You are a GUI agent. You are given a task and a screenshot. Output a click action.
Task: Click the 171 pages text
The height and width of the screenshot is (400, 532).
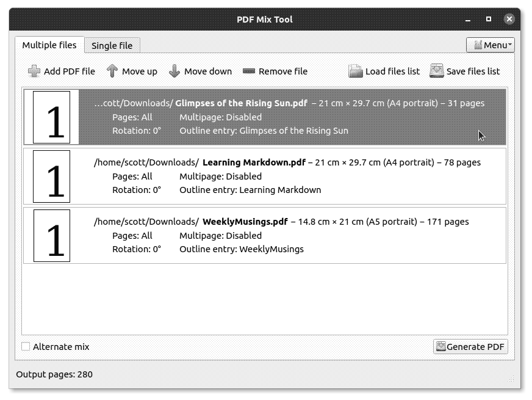[448, 222]
